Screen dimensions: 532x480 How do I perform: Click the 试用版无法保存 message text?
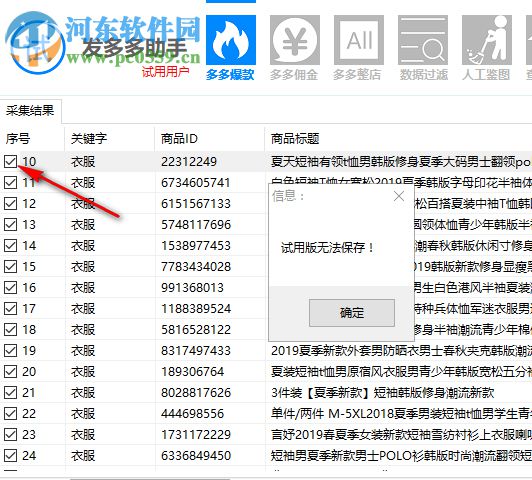pyautogui.click(x=328, y=248)
